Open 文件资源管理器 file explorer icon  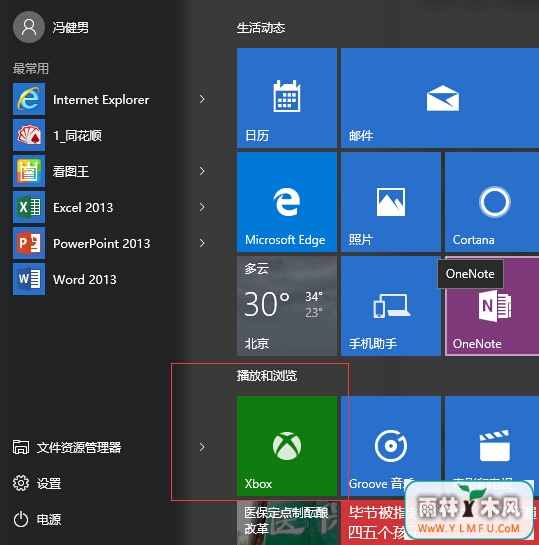(x=21, y=447)
